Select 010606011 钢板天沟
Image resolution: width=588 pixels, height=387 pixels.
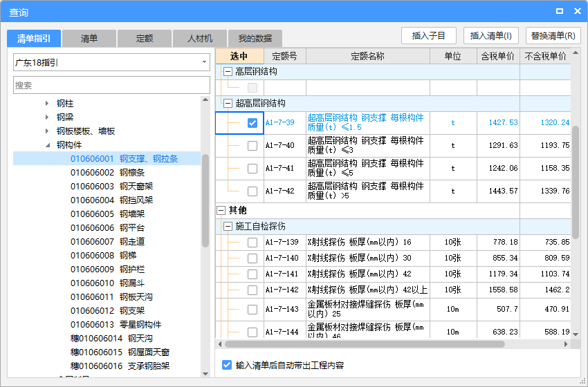click(112, 297)
